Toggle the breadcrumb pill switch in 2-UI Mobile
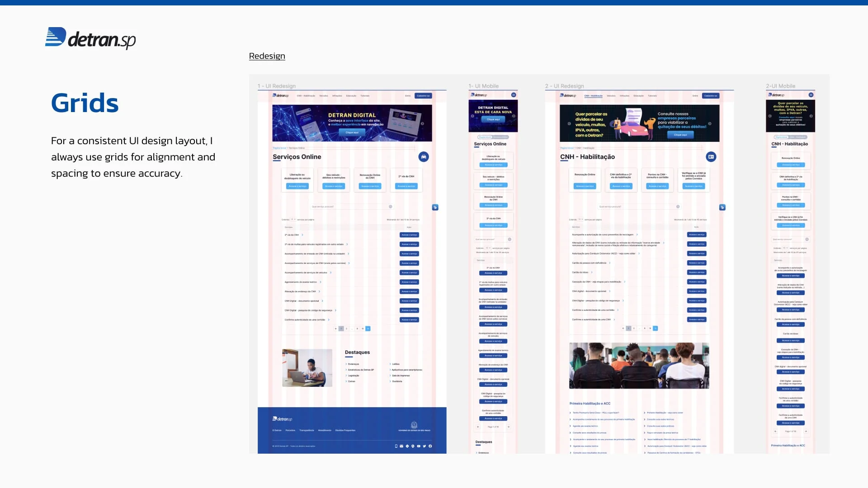 tap(790, 137)
